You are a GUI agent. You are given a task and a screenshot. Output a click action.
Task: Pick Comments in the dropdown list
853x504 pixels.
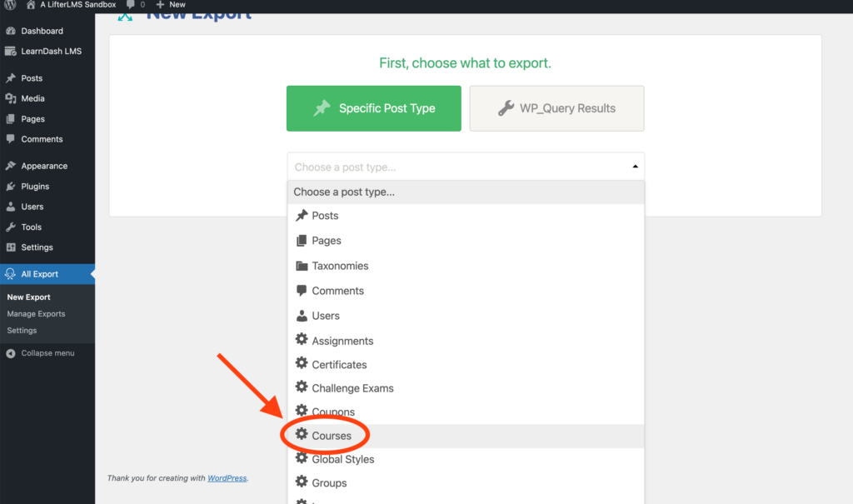point(466,291)
